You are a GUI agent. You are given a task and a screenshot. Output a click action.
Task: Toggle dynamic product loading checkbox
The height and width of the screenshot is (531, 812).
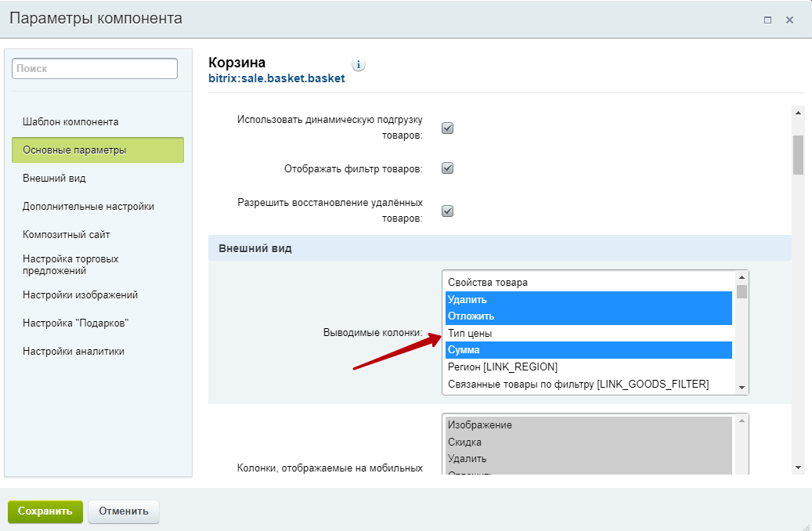point(448,128)
